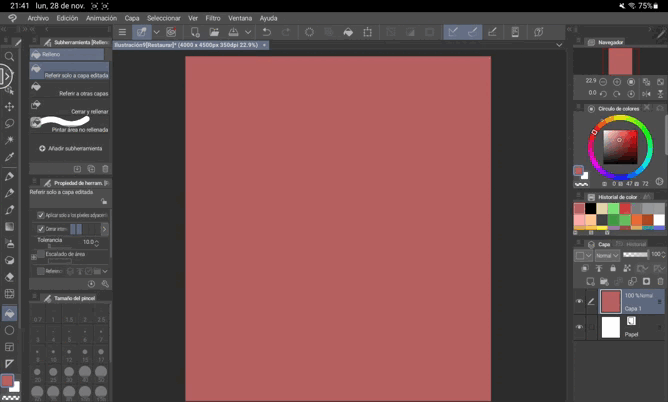Select the Move layer tool
Image resolution: width=668 pixels, height=402 pixels.
pos(10,106)
